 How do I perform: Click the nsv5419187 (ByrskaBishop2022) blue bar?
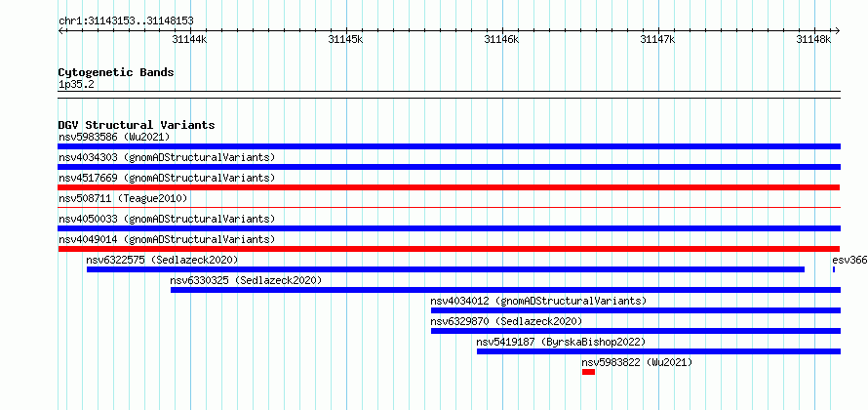pyautogui.click(x=658, y=351)
